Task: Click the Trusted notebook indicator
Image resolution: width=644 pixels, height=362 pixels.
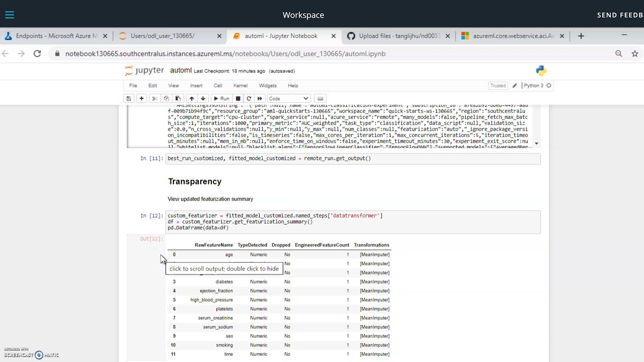Action: 498,85
